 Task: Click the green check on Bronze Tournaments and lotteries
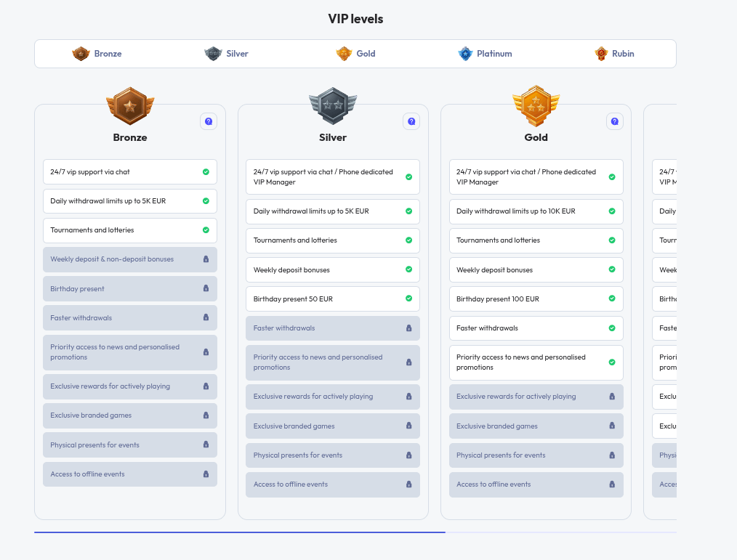click(206, 230)
